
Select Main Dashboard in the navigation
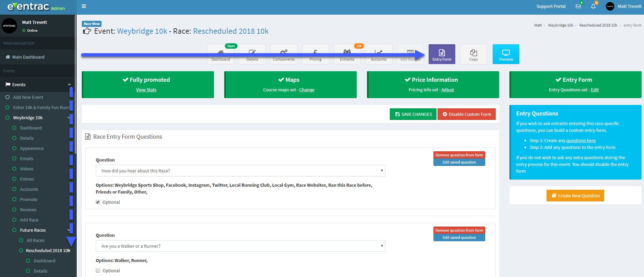[28, 57]
